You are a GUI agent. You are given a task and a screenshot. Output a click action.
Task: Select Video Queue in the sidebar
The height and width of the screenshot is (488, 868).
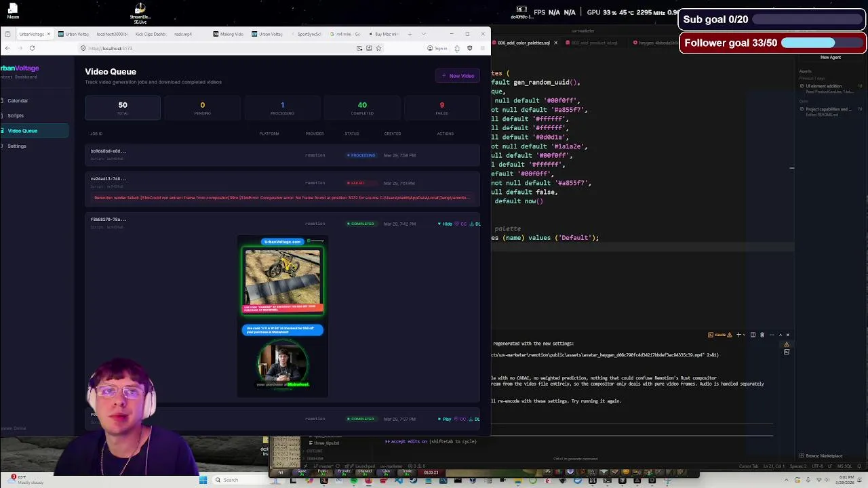click(x=34, y=131)
